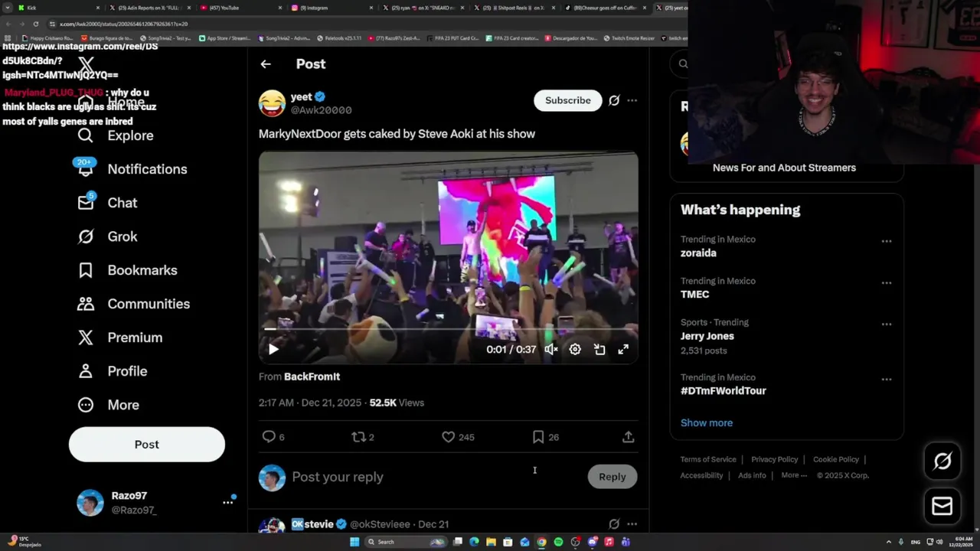This screenshot has width=980, height=551.
Task: Click the taskbar Search box
Action: (x=406, y=542)
